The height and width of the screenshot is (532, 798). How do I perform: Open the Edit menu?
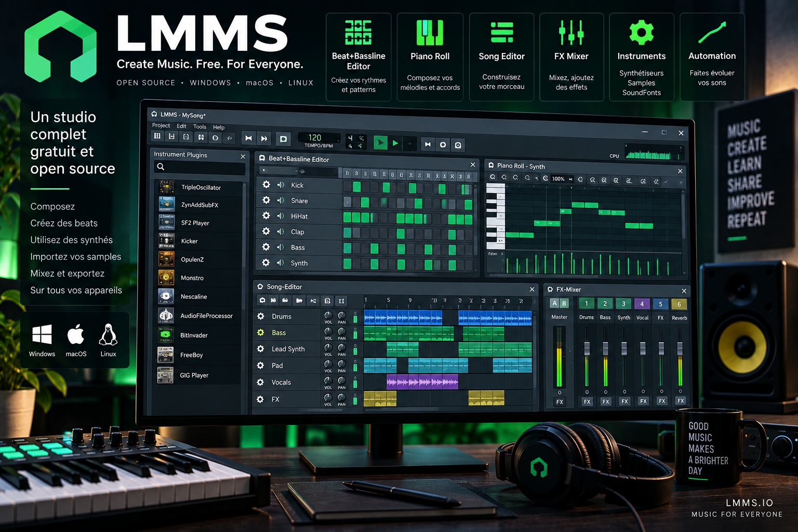point(181,126)
